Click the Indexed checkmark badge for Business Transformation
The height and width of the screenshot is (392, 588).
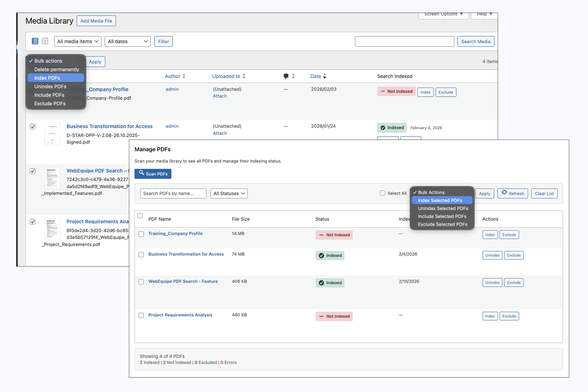[330, 255]
